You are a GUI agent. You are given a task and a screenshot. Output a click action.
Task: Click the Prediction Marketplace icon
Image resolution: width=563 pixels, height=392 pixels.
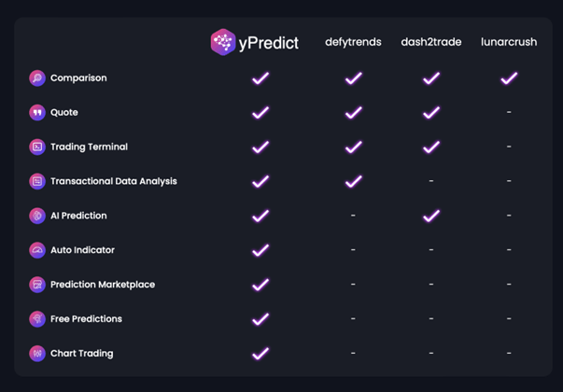[37, 285]
